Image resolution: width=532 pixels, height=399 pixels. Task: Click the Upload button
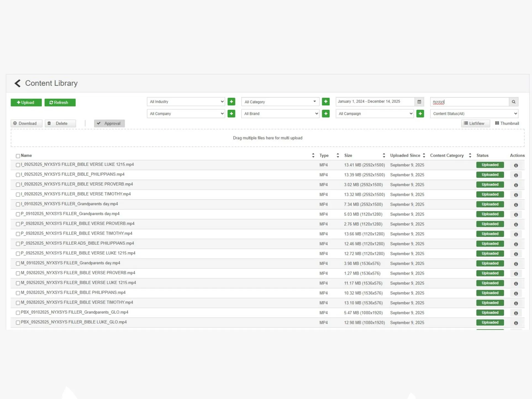point(26,102)
